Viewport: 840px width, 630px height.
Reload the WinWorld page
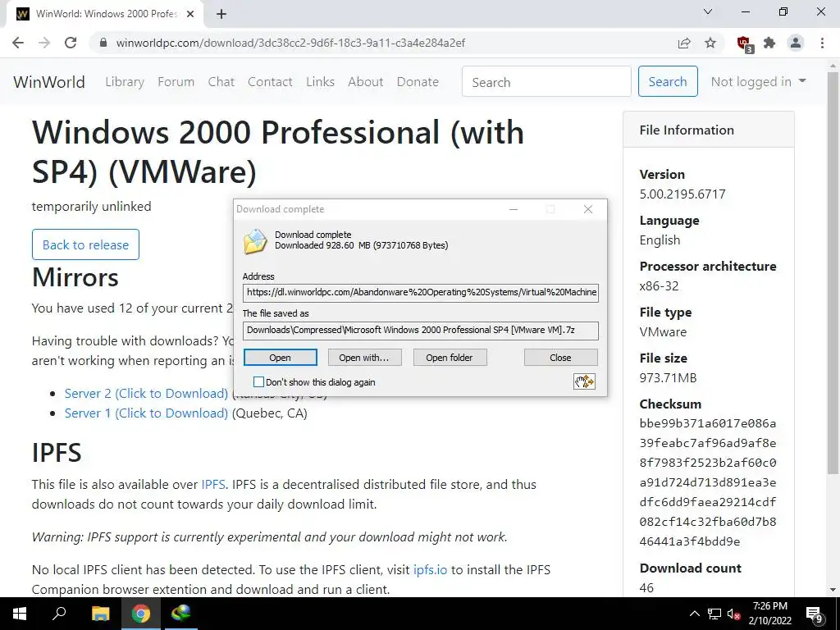(x=71, y=43)
